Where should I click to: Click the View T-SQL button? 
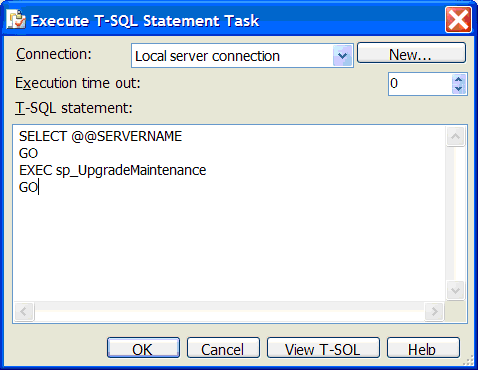[x=323, y=348]
